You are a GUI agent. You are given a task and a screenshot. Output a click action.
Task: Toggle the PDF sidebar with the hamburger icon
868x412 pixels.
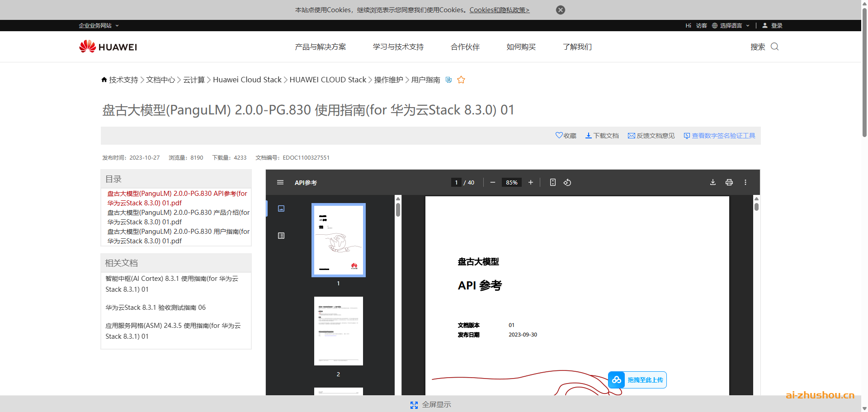pos(280,182)
